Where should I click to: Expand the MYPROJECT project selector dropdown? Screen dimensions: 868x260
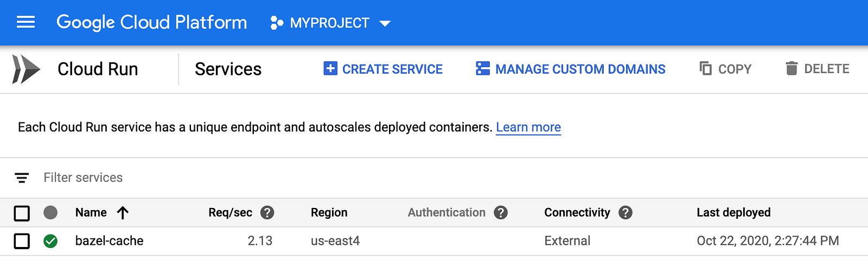click(x=385, y=23)
